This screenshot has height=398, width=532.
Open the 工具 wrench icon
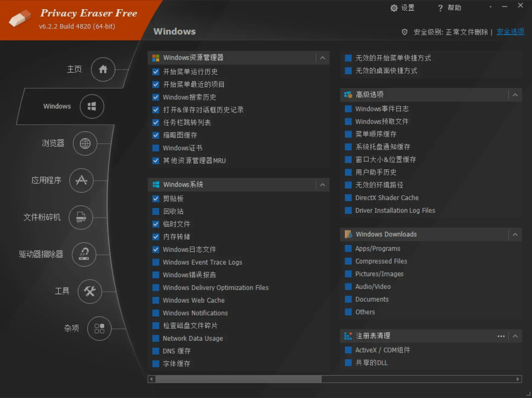point(90,291)
